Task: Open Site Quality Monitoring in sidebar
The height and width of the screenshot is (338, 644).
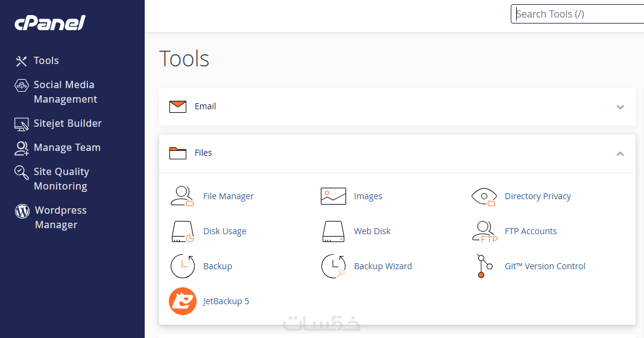Action: coord(61,179)
